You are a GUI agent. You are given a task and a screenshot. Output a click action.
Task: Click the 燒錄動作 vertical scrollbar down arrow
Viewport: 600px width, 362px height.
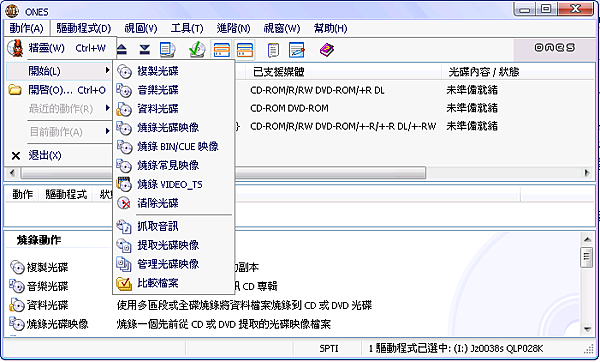pyautogui.click(x=587, y=329)
